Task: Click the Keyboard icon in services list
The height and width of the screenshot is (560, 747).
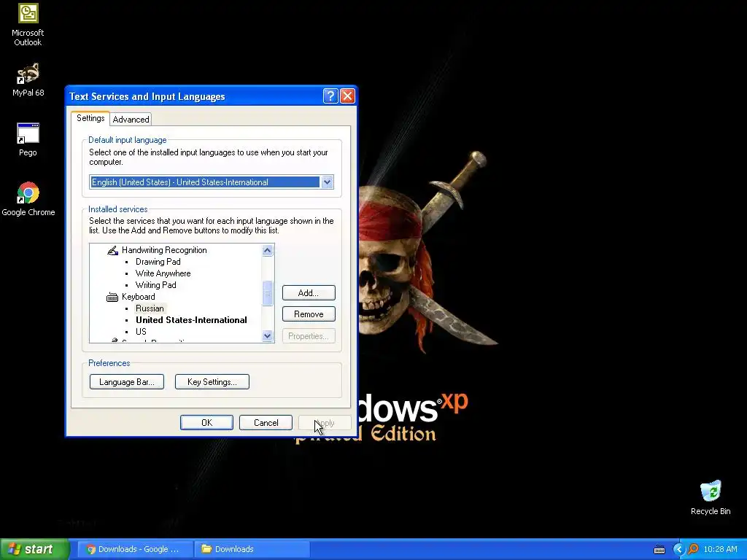Action: coord(112,297)
